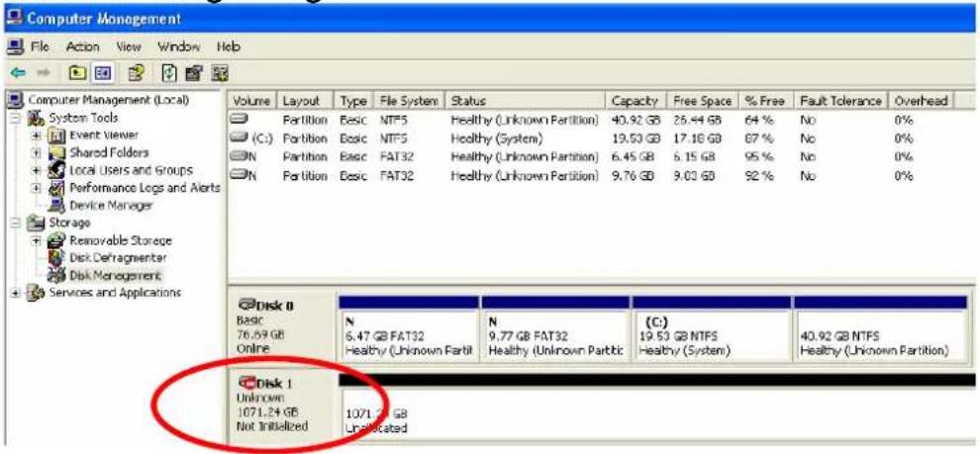980x454 pixels.
Task: Sort by the Free Space column header
Action: pos(703,101)
